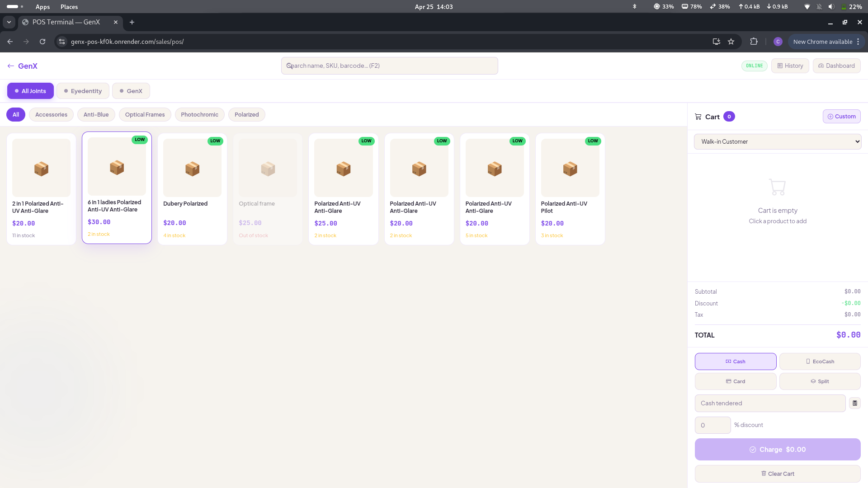Image resolution: width=868 pixels, height=488 pixels.
Task: Open the History page
Action: (x=790, y=66)
